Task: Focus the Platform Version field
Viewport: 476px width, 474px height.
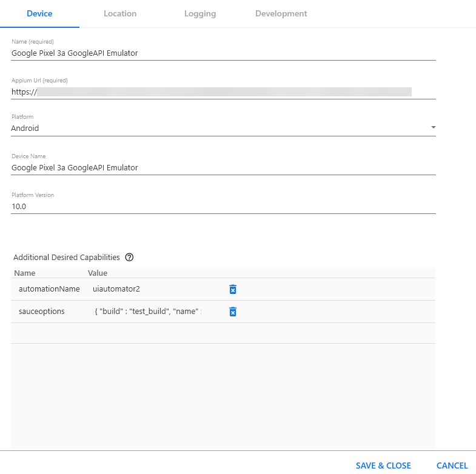Action: [x=223, y=207]
